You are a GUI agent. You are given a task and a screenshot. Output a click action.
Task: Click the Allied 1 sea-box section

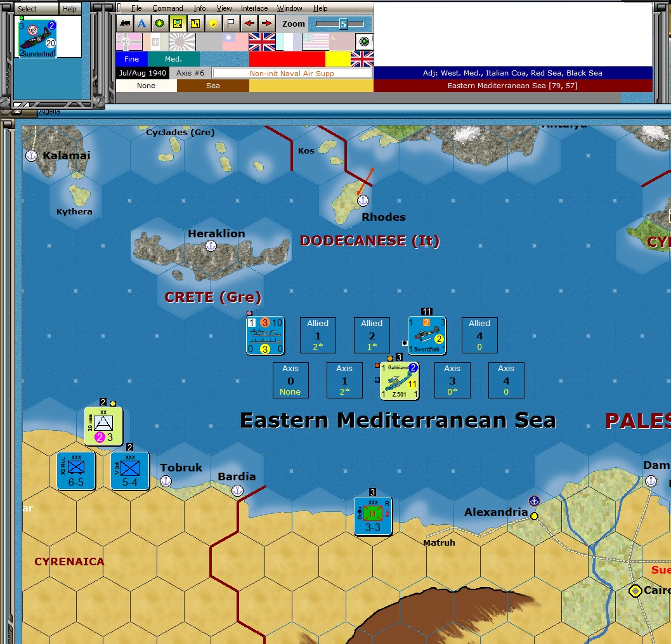pos(318,335)
